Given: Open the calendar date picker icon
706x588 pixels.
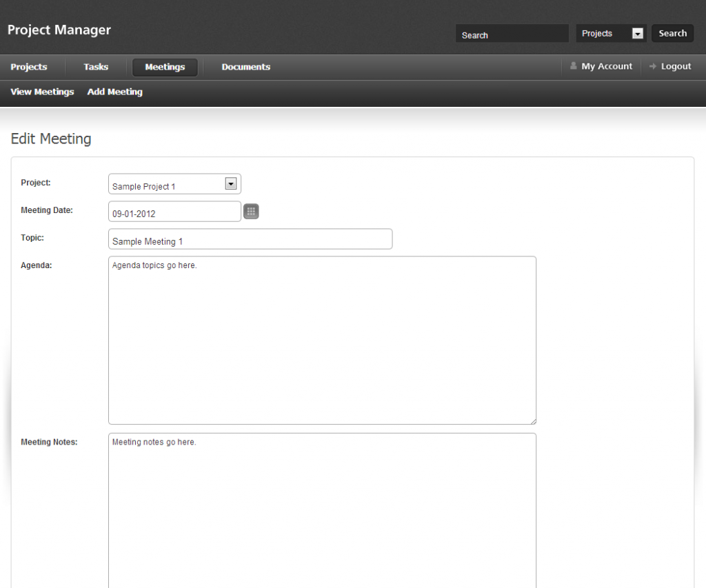Looking at the screenshot, I should 251,212.
